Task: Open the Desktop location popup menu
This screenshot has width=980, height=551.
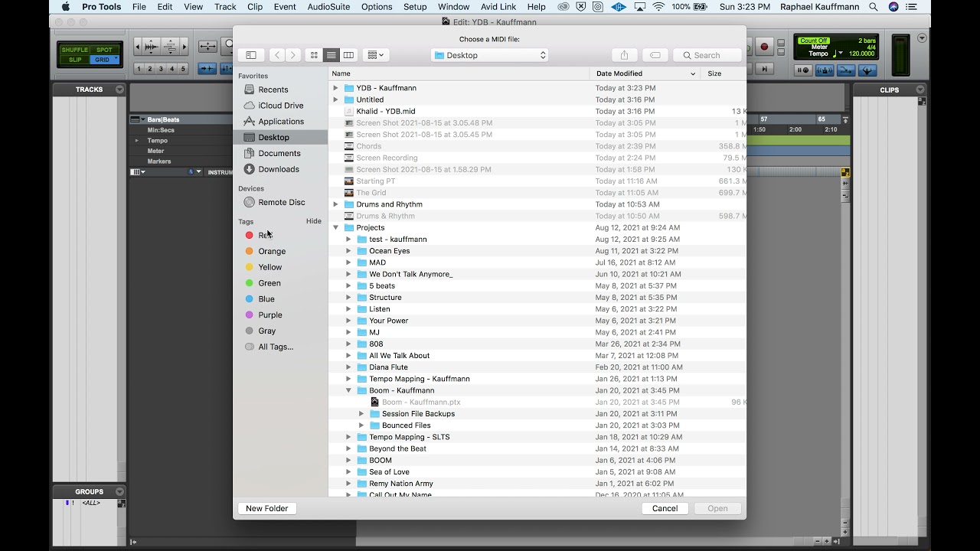Action: tap(489, 55)
